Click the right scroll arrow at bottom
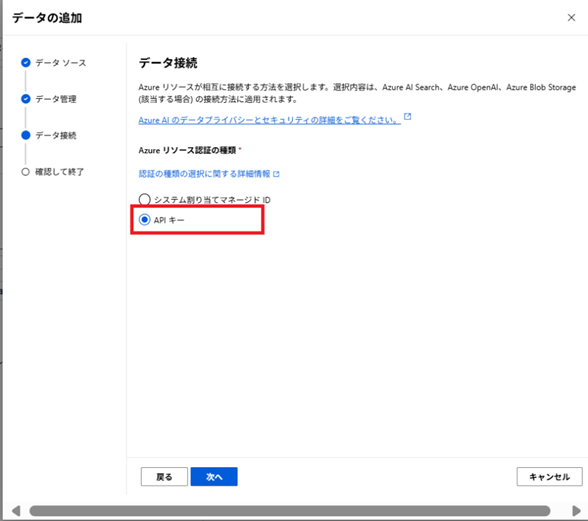Viewport: 588px width, 521px height. [x=576, y=511]
